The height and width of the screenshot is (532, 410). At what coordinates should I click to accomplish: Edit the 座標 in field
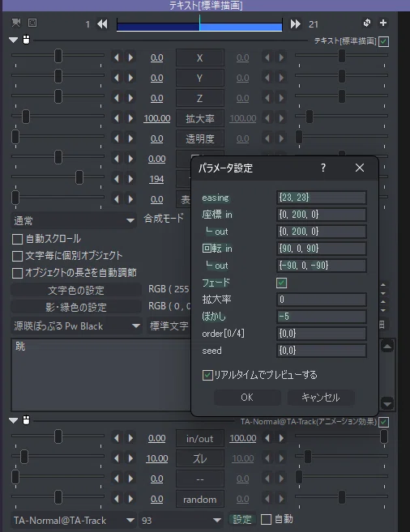click(x=322, y=215)
